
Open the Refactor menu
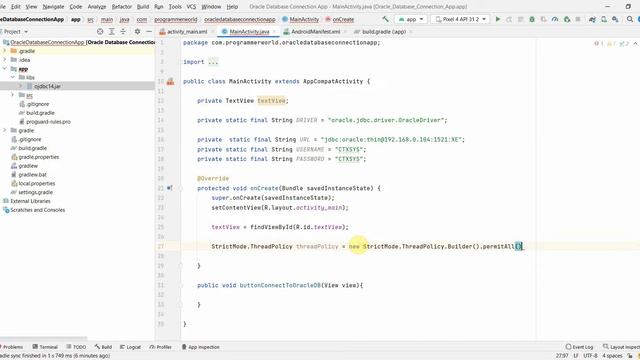click(x=122, y=7)
